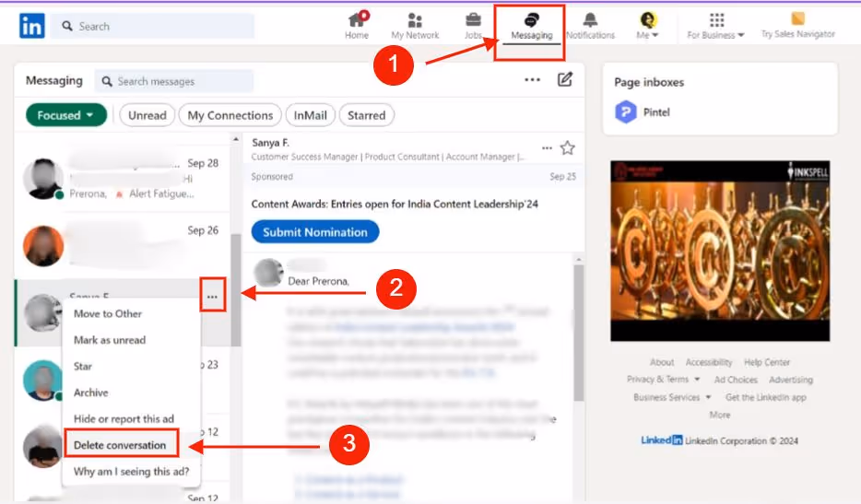Viewport: 861px width, 504px height.
Task: Filter by InMail
Action: [311, 115]
